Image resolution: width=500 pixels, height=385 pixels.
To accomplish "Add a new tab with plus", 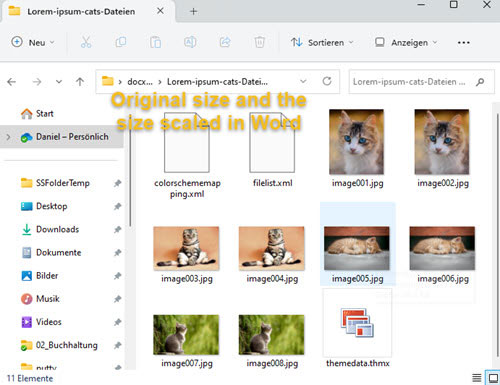I will [x=193, y=11].
